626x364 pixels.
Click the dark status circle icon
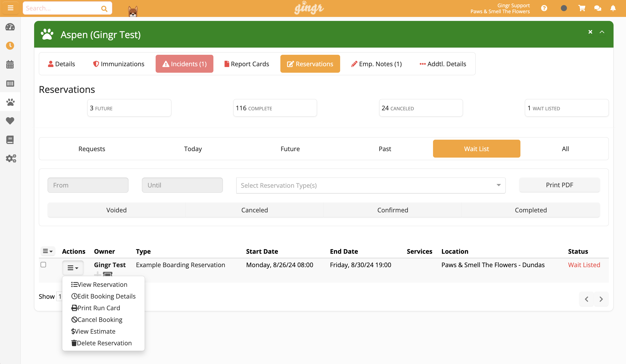point(564,8)
